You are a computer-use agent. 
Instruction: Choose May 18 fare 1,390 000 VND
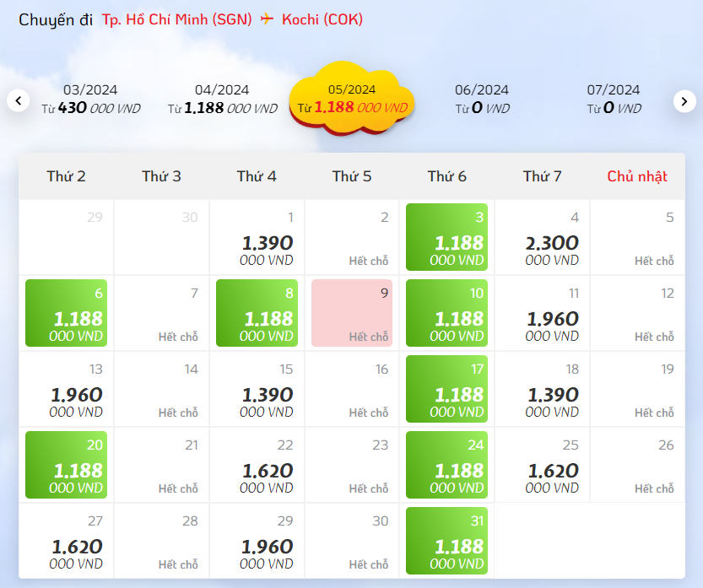point(542,389)
